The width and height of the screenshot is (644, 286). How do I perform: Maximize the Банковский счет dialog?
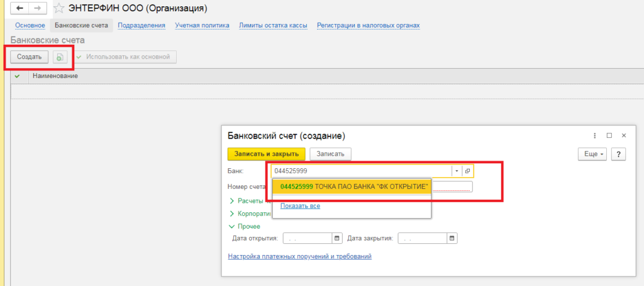tap(609, 135)
